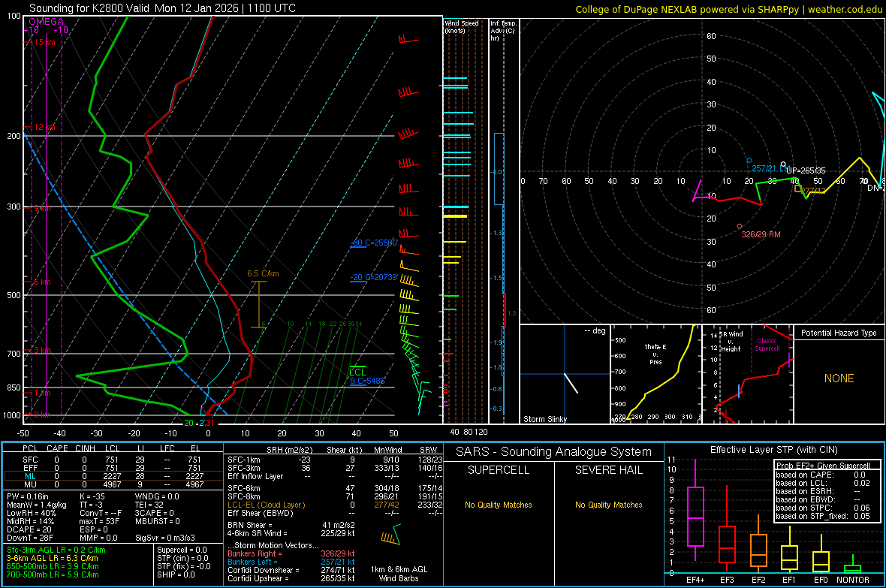Click the -20 C=20739' height label
This screenshot has height=588, width=886.
click(375, 278)
